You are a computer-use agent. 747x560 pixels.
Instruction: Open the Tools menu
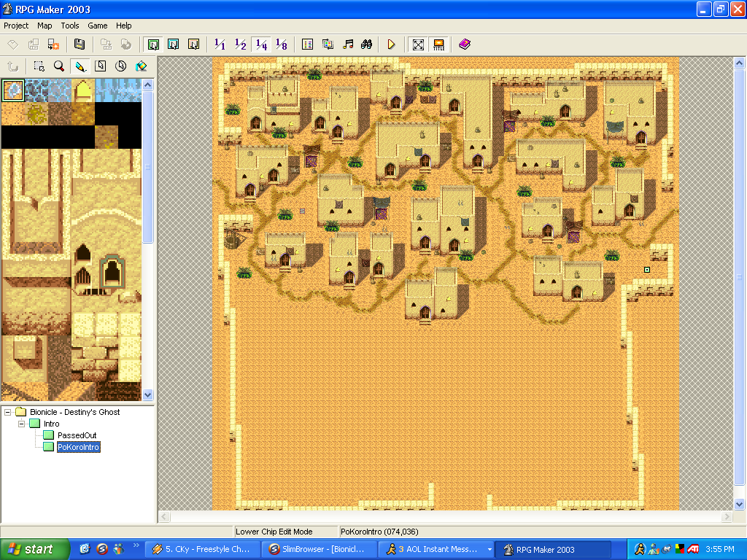click(x=69, y=26)
